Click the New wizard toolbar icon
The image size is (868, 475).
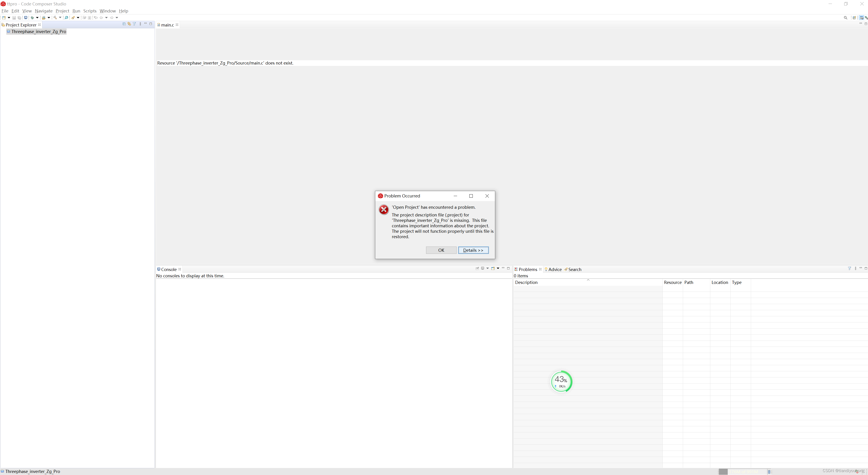4,17
